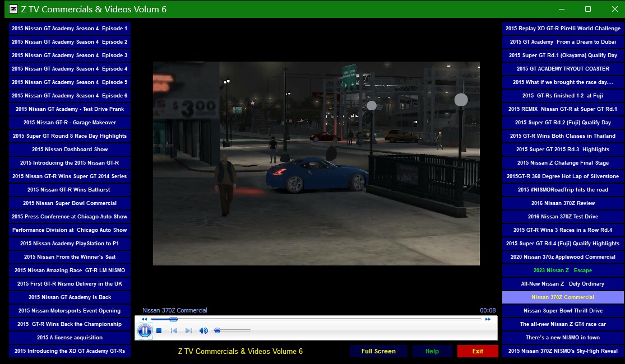This screenshot has height=364, width=625.
Task: Pause the playing video
Action: coord(144,331)
